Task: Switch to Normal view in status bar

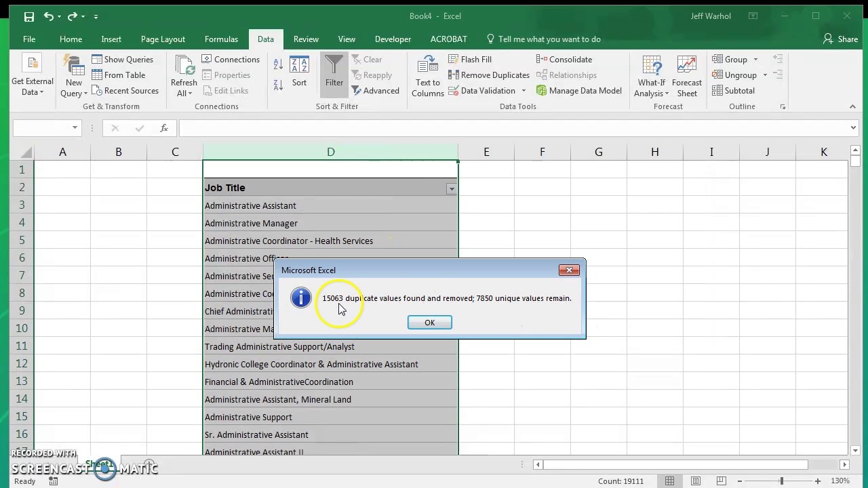Action: tap(669, 481)
